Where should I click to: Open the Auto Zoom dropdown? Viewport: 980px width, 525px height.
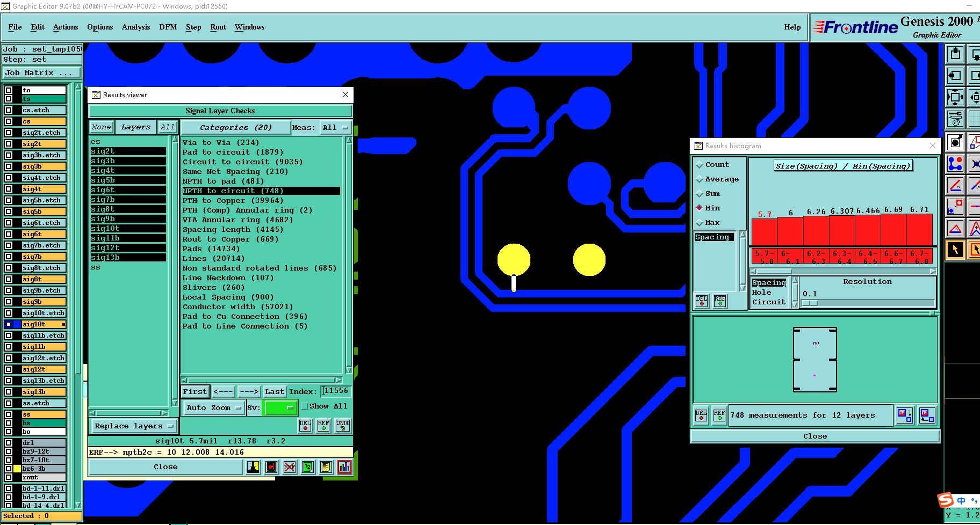click(213, 408)
